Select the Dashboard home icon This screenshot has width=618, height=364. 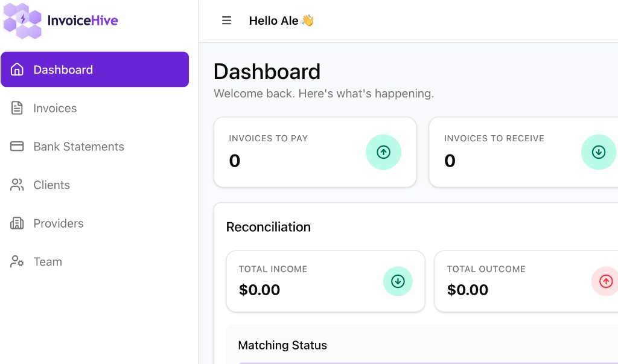tap(17, 69)
